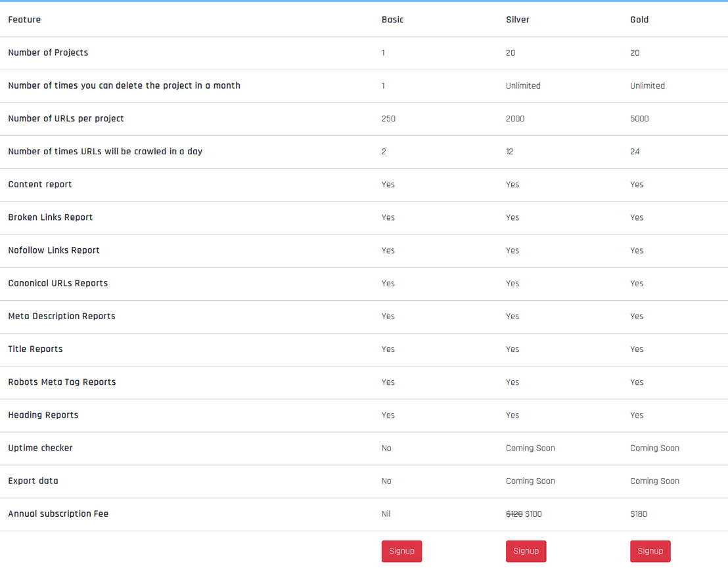This screenshot has height=570, width=728.
Task: Click the 5000 URLs per project value
Action: (639, 119)
